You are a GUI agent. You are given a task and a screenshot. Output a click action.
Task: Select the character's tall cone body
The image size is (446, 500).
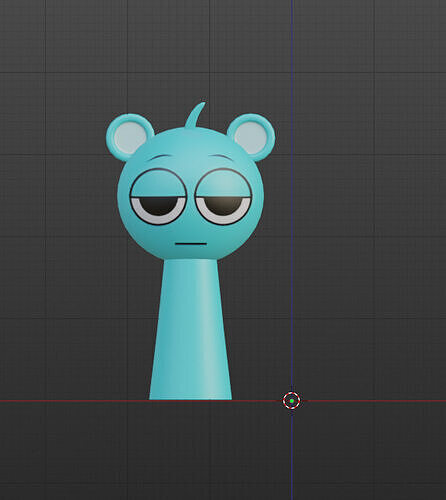point(190,329)
